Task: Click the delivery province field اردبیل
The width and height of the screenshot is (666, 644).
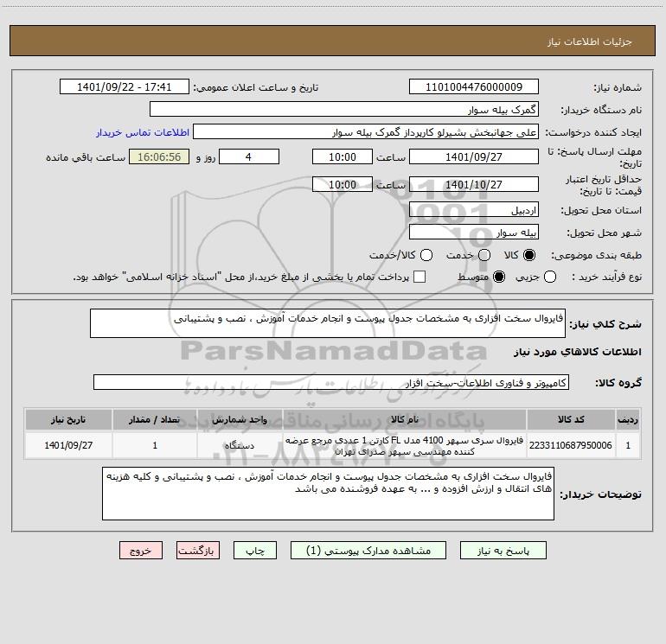Action: pos(474,210)
